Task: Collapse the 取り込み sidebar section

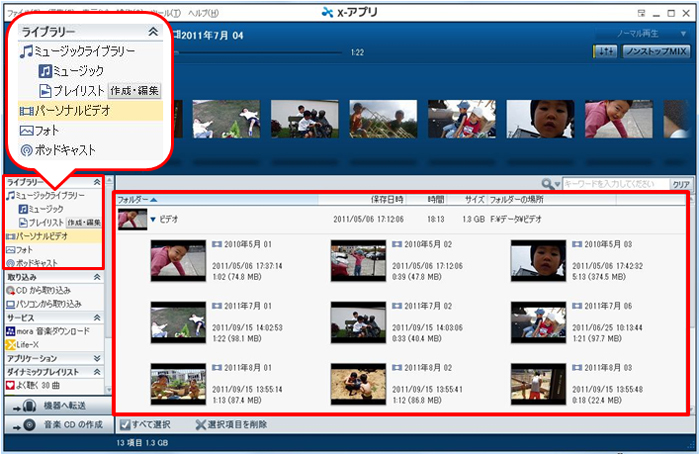Action: coord(97,276)
